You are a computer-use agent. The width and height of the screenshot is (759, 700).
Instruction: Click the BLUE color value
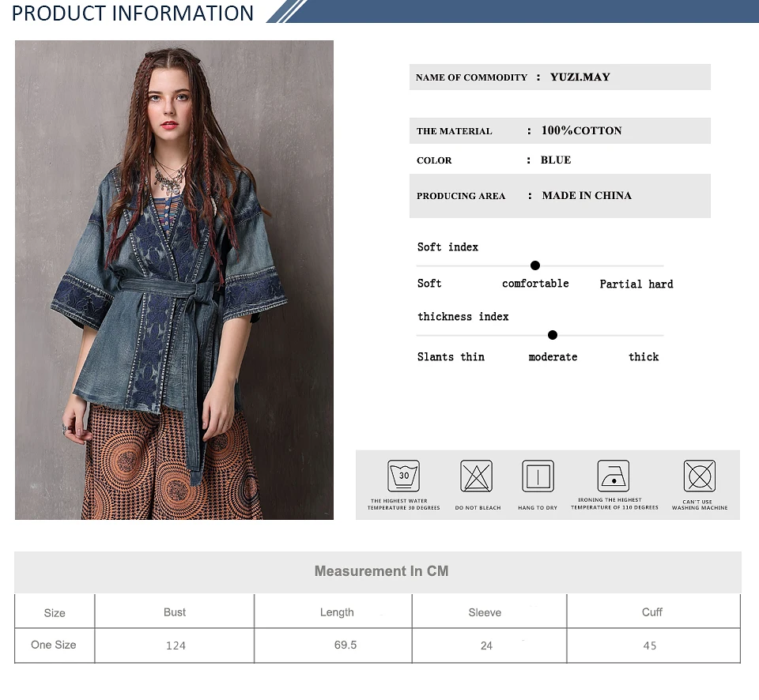[x=556, y=160]
